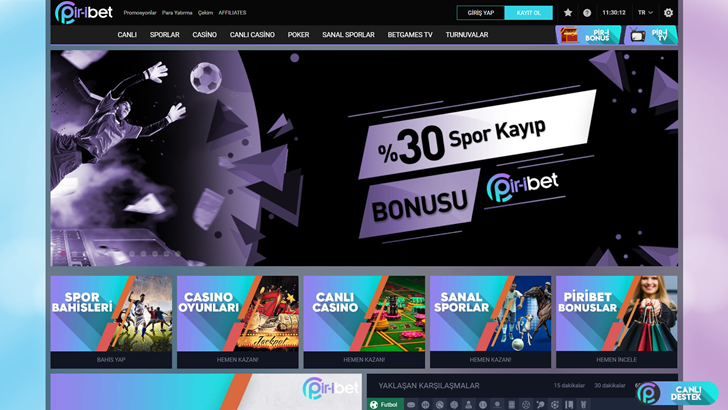
Task: Click the Giriş Yap login button
Action: pyautogui.click(x=481, y=13)
